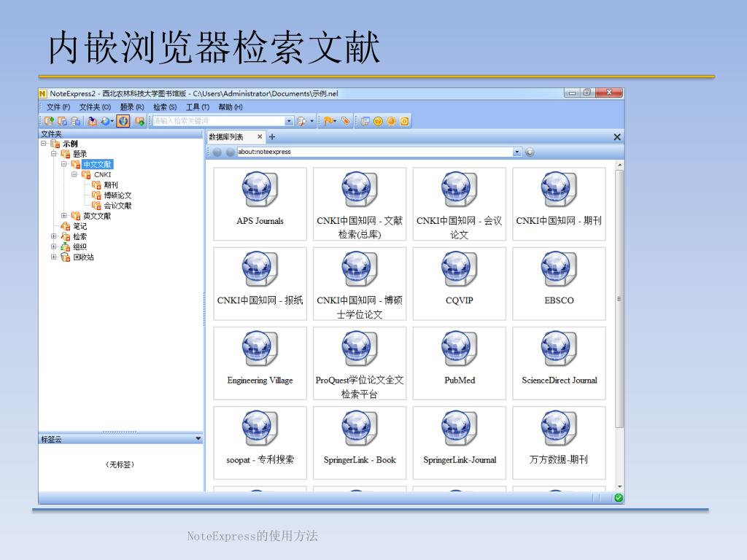Click the first toolbar icon (new record)
Viewport: 747px width, 560px height.
49,122
